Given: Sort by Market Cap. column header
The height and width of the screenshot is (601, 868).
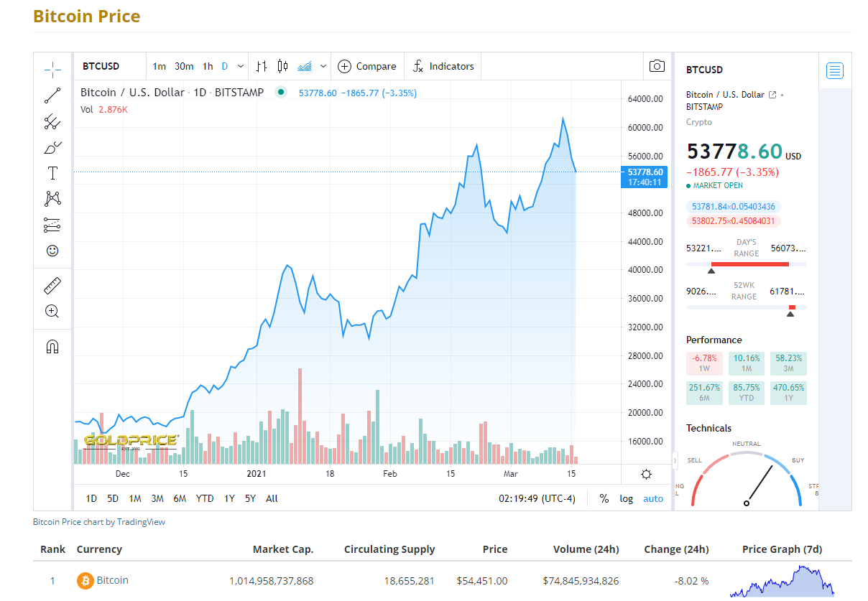Looking at the screenshot, I should point(283,549).
